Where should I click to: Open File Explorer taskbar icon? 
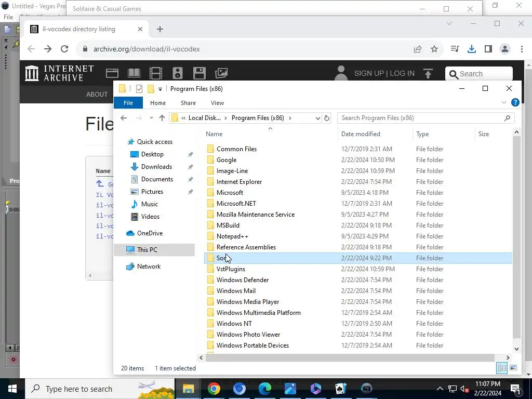pos(188,389)
